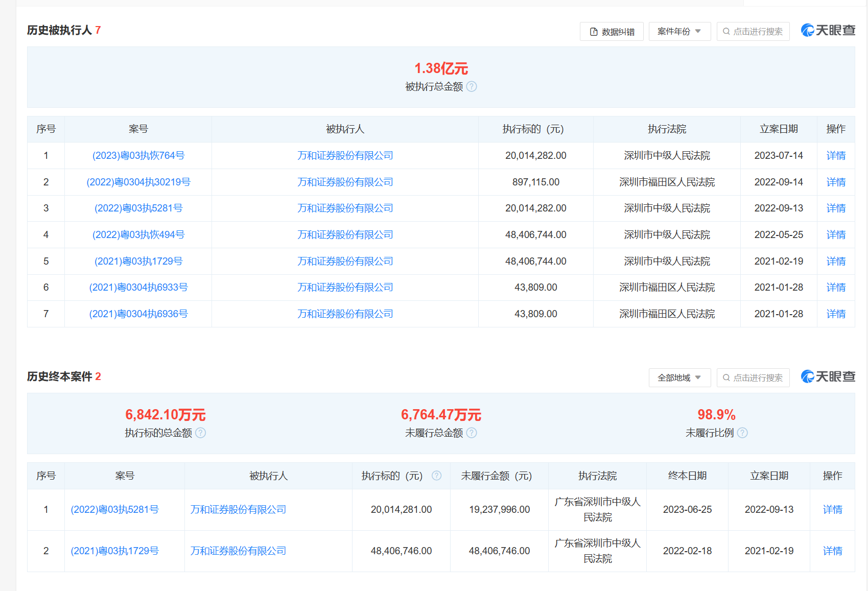Open case link (2022)粤0304执30219号
This screenshot has height=591, width=868.
(138, 182)
